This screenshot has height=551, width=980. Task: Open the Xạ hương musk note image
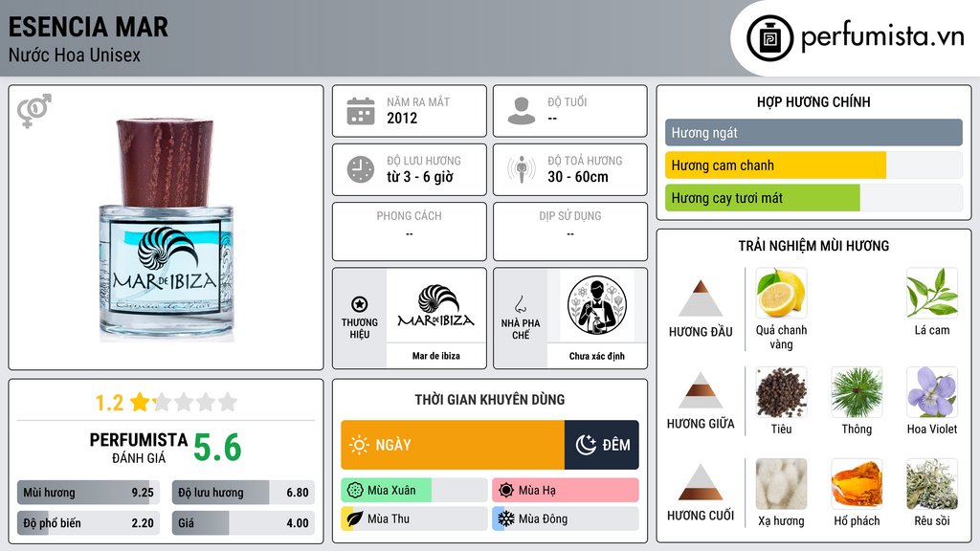[781, 484]
